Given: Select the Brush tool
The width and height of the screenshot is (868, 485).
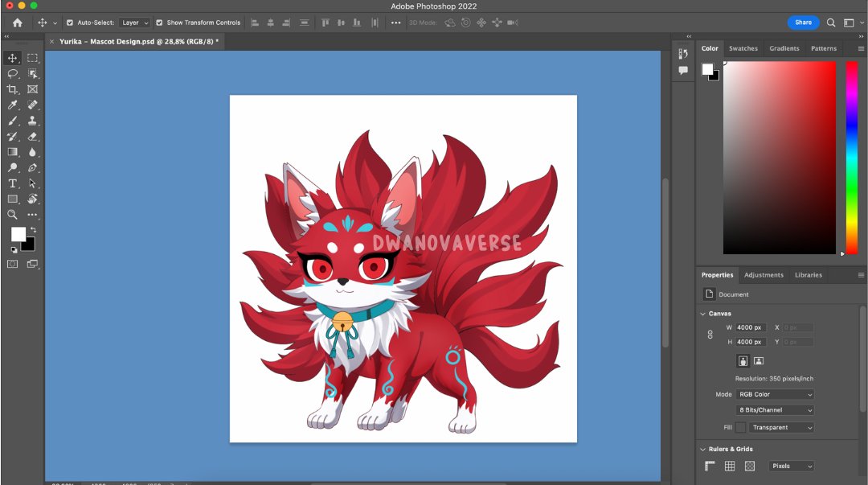Looking at the screenshot, I should click(x=12, y=121).
